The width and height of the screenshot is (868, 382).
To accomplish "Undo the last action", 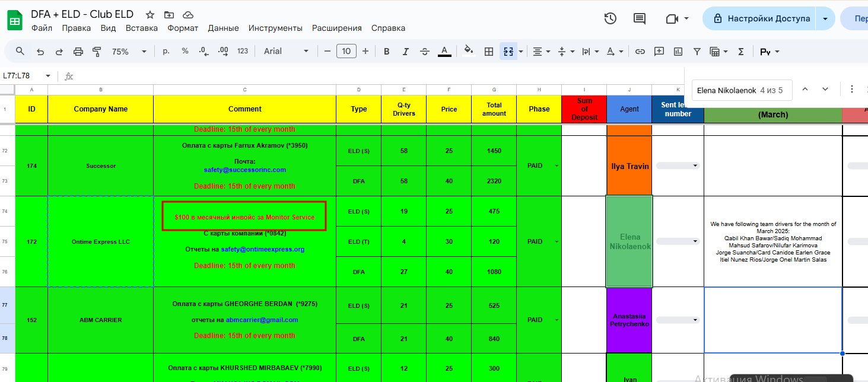I will [40, 52].
